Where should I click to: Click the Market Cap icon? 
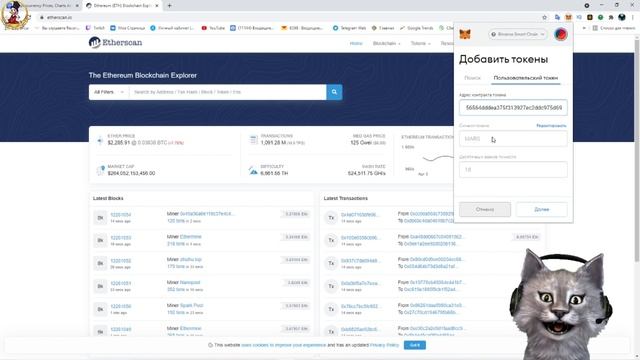(x=100, y=170)
